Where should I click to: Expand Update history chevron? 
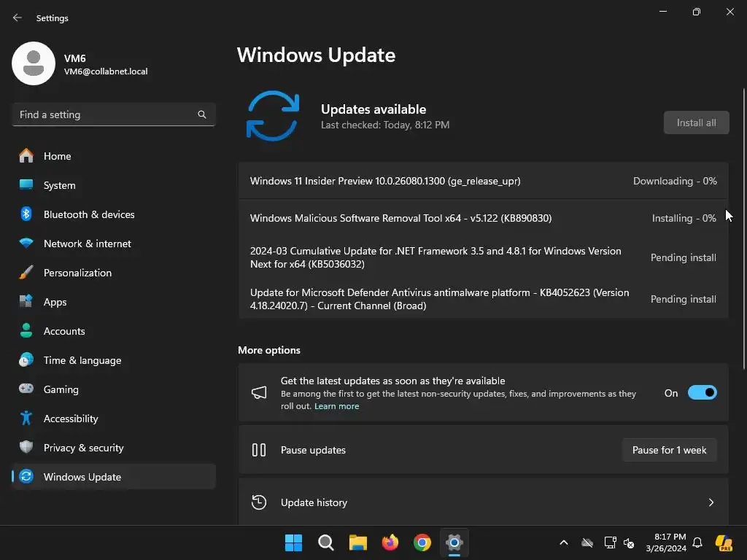tap(711, 502)
